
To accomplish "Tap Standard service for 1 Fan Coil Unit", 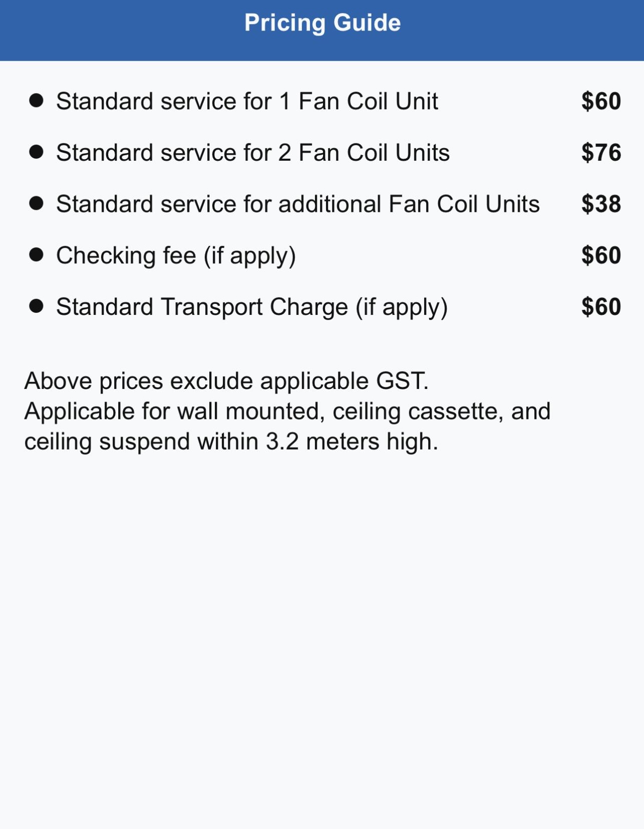I will pyautogui.click(x=247, y=101).
